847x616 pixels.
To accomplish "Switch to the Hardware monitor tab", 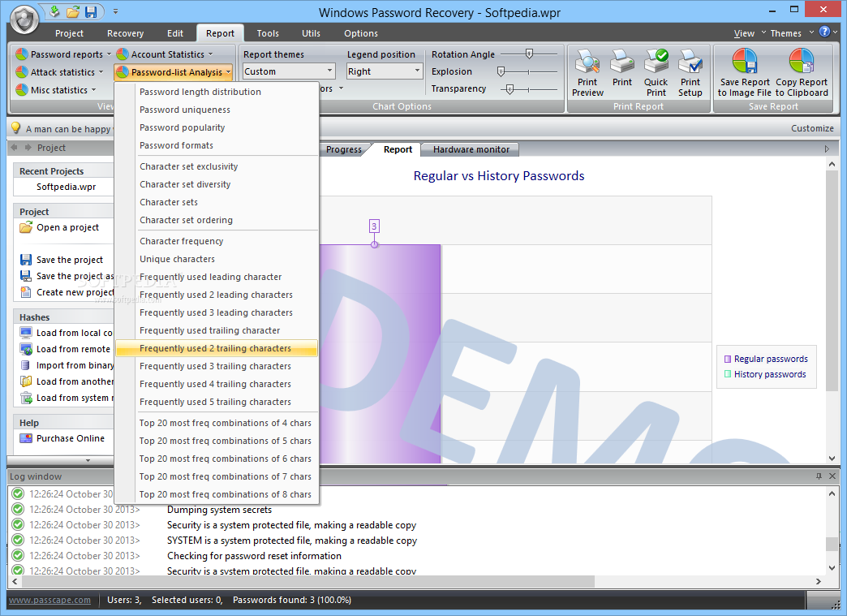I will click(x=471, y=149).
